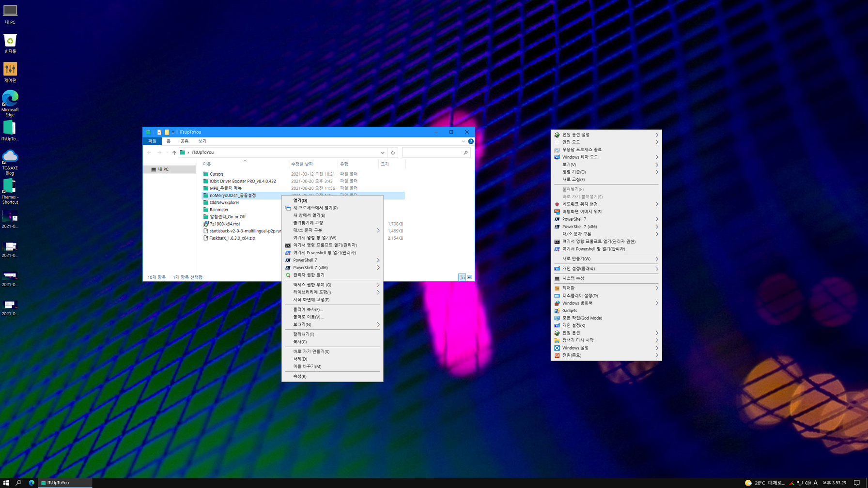868x488 pixels.
Task: Open the 홈 ribbon tab
Action: click(x=169, y=141)
